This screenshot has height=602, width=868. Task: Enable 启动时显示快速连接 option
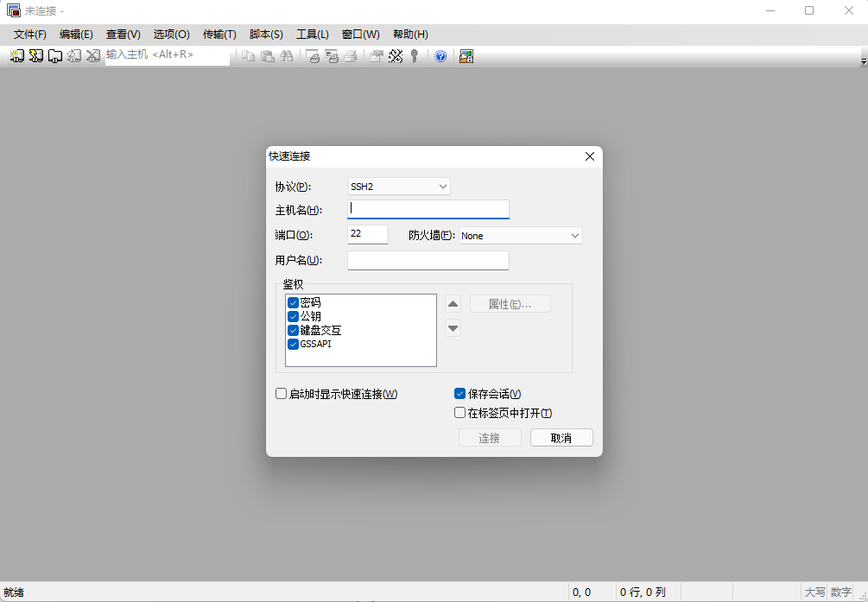[281, 393]
